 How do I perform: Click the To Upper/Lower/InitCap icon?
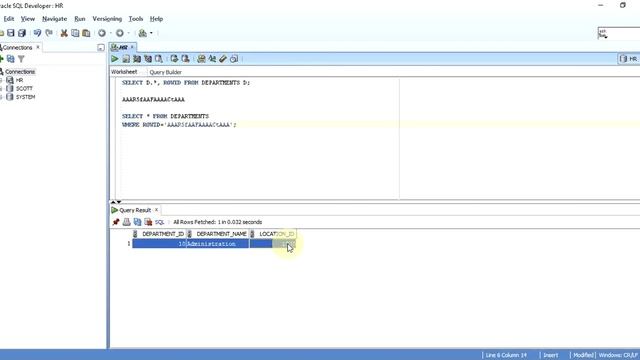pyautogui.click(x=212, y=59)
